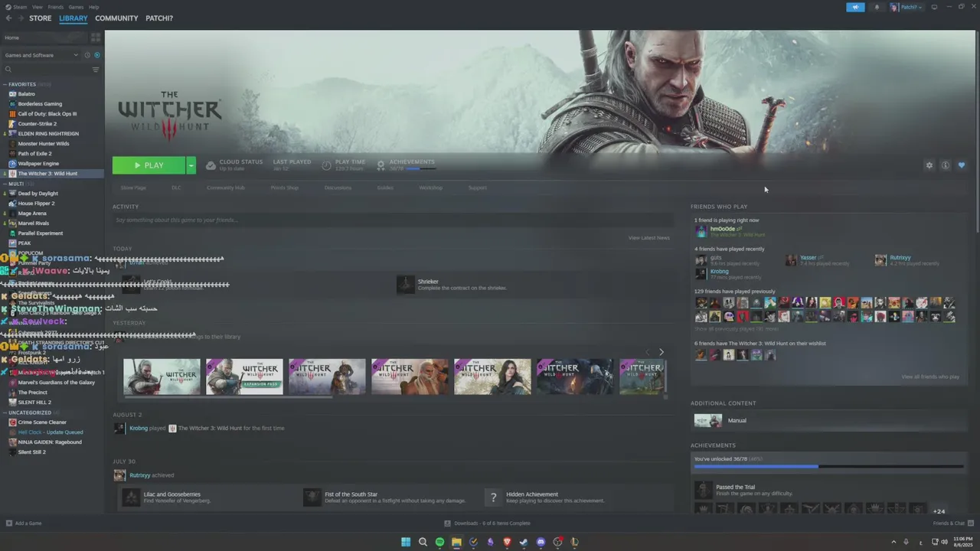980x551 pixels.
Task: Open the PATCHI? profile tab
Action: tap(159, 18)
